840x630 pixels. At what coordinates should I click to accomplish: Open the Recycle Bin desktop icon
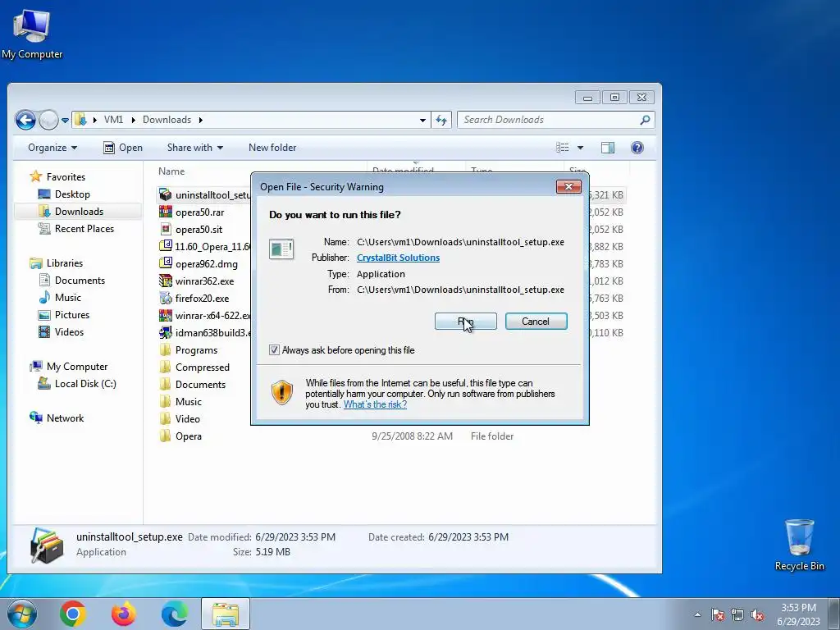click(x=799, y=545)
